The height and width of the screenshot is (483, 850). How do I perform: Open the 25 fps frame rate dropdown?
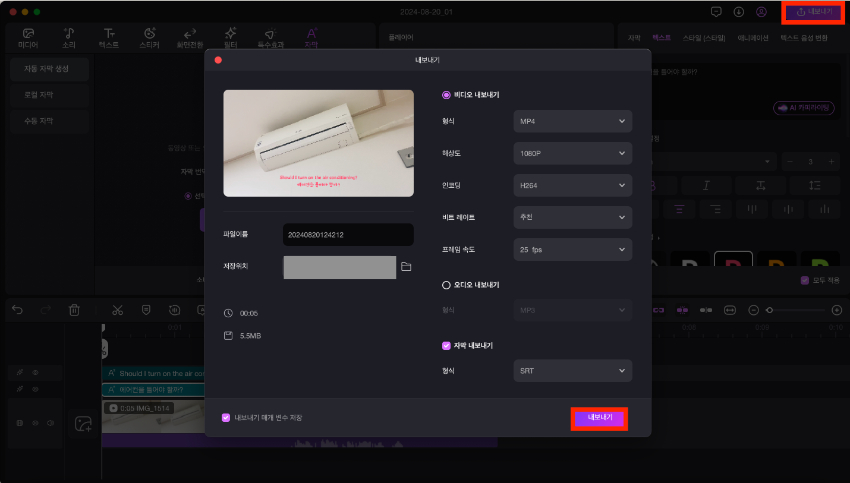573,249
